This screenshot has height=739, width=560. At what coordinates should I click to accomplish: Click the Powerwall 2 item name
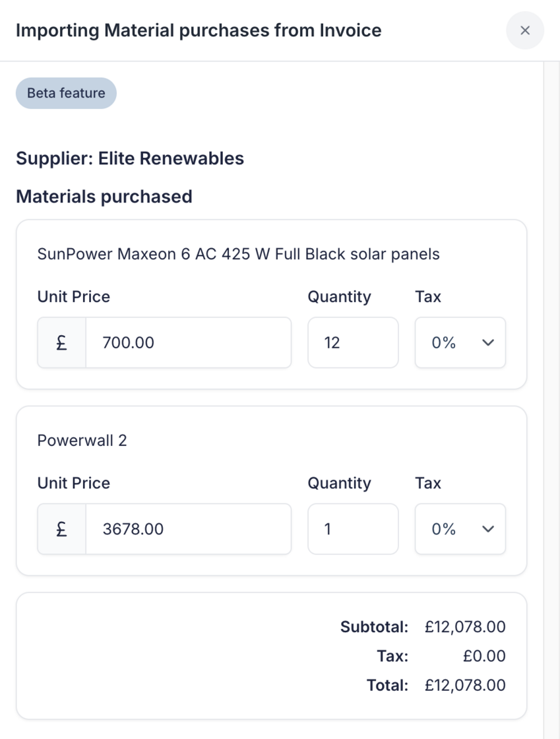tap(82, 441)
